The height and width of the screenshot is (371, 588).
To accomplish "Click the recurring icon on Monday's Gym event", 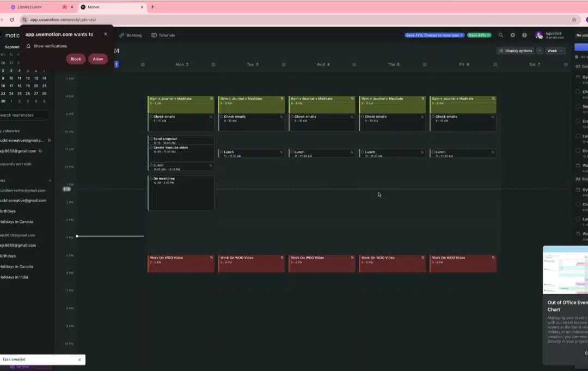I will tap(211, 99).
